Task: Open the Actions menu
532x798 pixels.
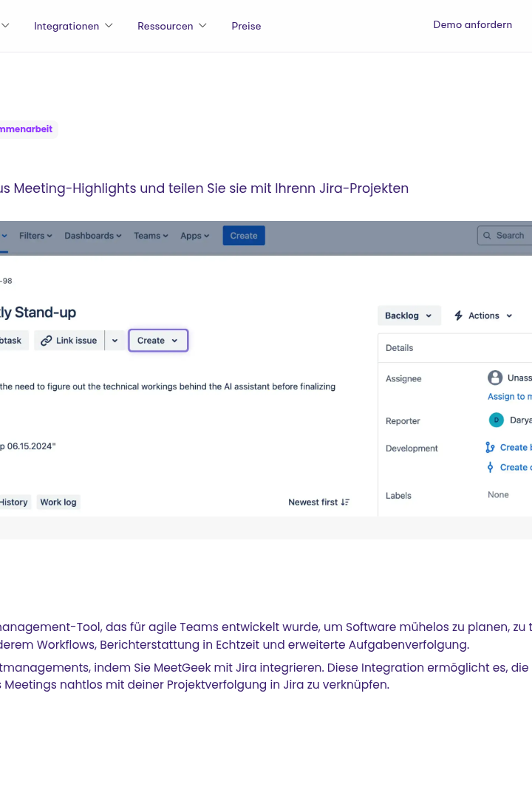Action: [483, 316]
